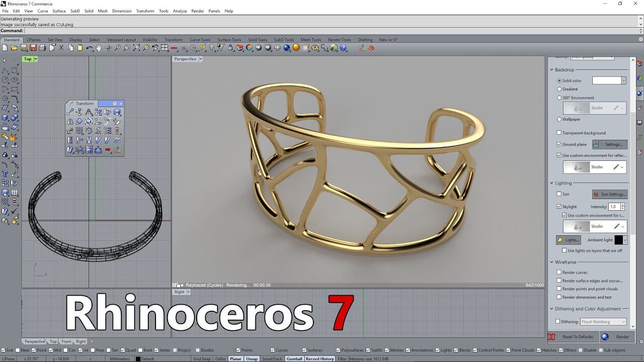
Task: Enable the Sun lighting checkbox
Action: (x=559, y=194)
